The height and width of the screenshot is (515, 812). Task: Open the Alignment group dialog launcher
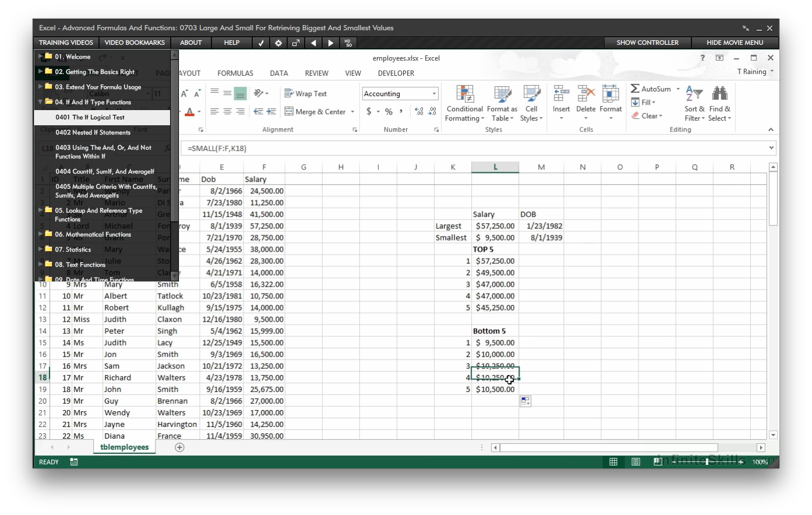355,130
